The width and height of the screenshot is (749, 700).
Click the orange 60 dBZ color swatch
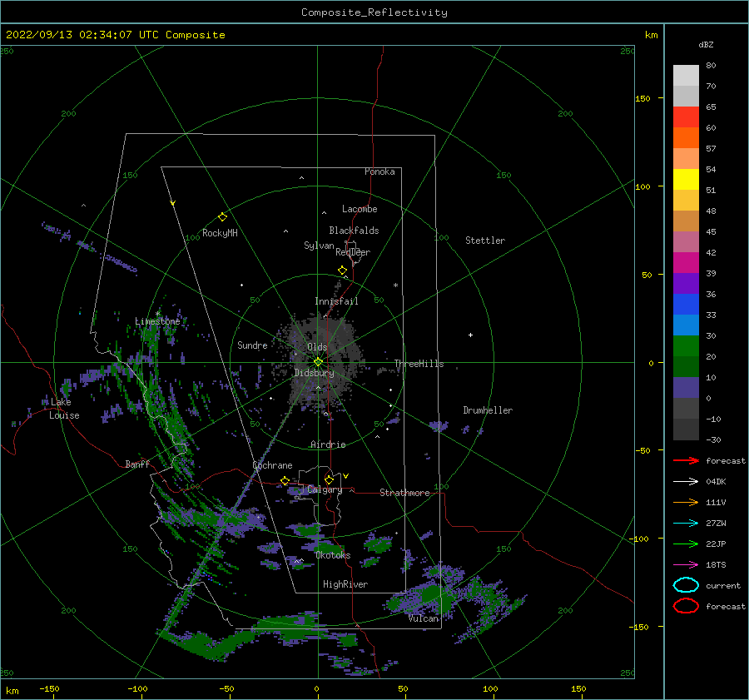[686, 137]
